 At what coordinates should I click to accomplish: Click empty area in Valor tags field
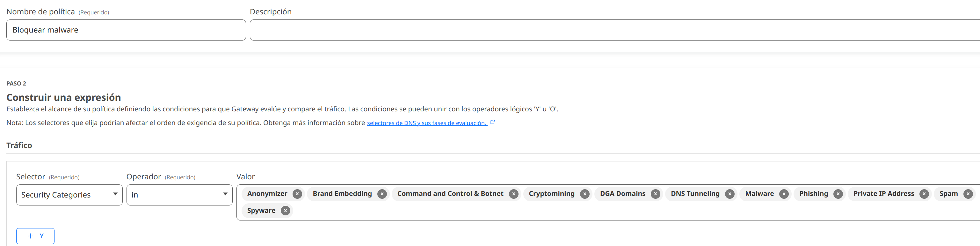(x=609, y=211)
